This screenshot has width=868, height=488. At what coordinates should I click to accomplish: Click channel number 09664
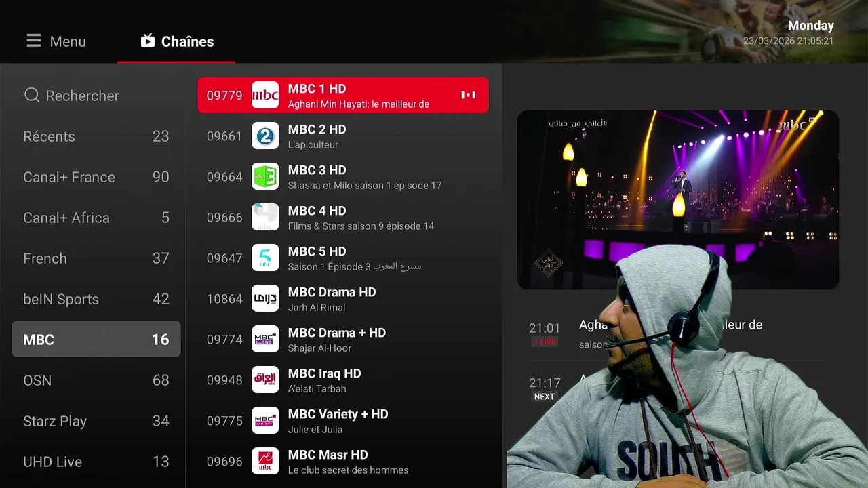(224, 177)
